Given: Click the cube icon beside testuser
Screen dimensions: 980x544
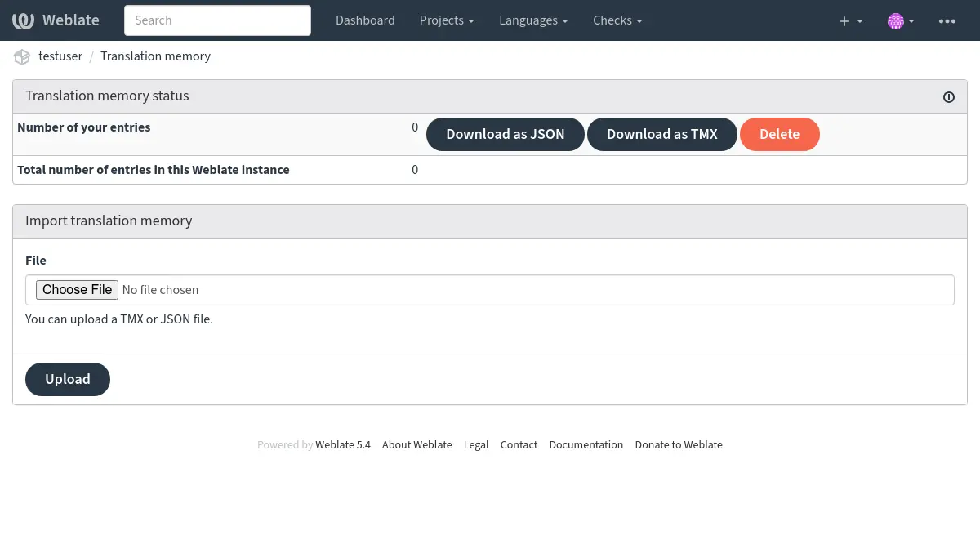Looking at the screenshot, I should click(x=22, y=57).
